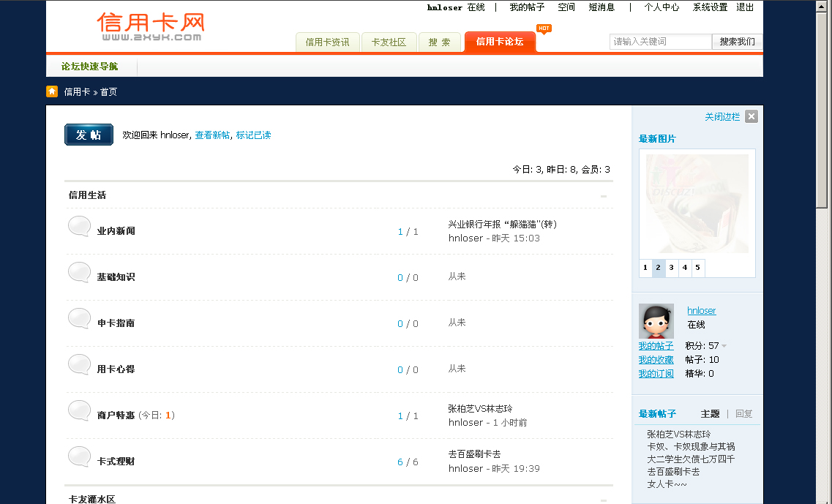Switch to the 搜索 tab
This screenshot has height=504, width=832.
click(x=439, y=42)
